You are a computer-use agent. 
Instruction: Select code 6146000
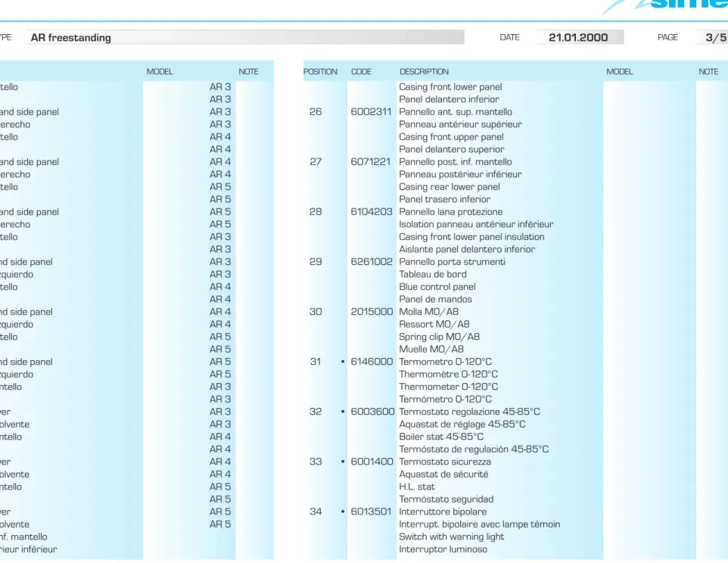tap(372, 362)
